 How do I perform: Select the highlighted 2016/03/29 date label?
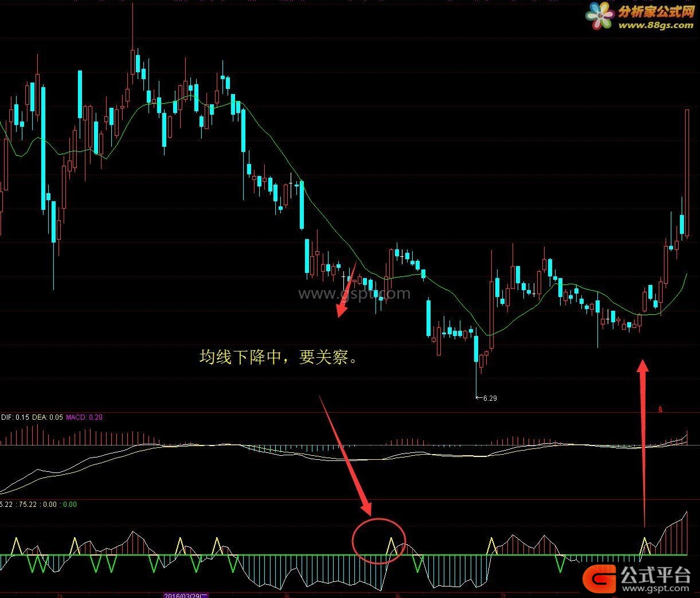186,595
